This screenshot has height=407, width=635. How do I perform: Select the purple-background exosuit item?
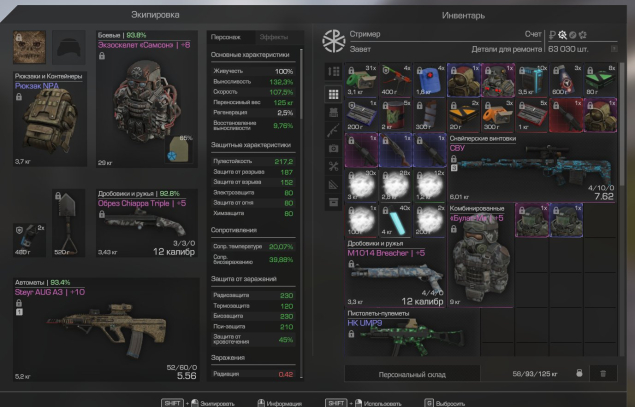[498, 80]
